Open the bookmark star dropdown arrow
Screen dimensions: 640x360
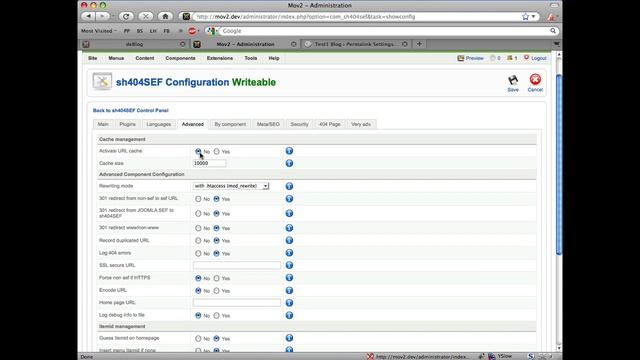click(533, 17)
